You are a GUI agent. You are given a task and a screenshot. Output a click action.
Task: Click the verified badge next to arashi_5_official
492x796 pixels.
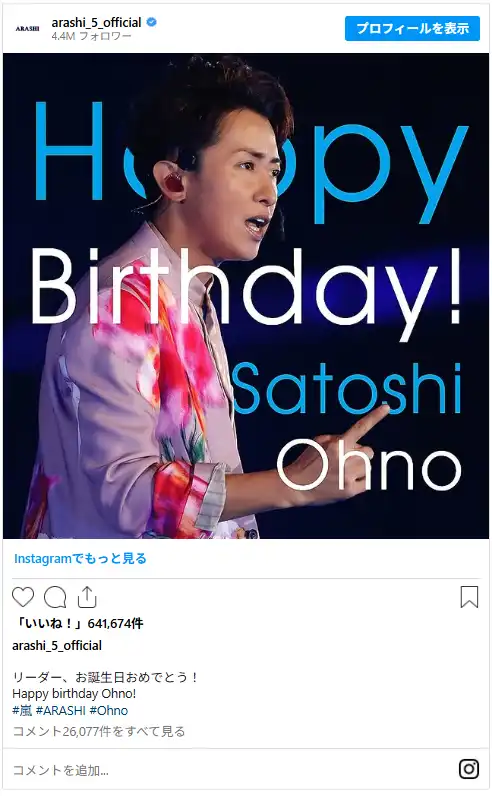[x=151, y=22]
